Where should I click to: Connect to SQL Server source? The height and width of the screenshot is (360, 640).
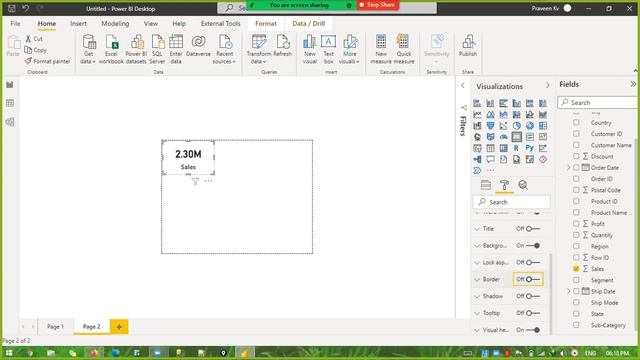pos(157,49)
